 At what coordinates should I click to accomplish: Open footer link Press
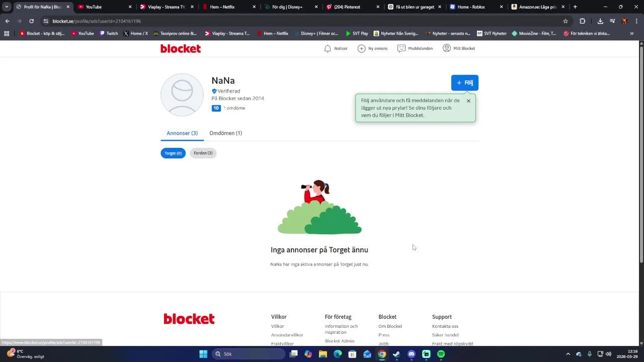point(384,335)
